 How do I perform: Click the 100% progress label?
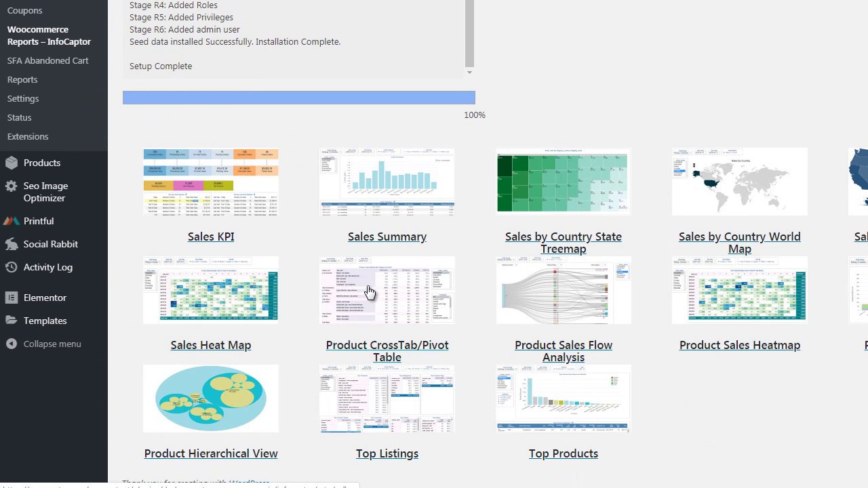pyautogui.click(x=475, y=115)
